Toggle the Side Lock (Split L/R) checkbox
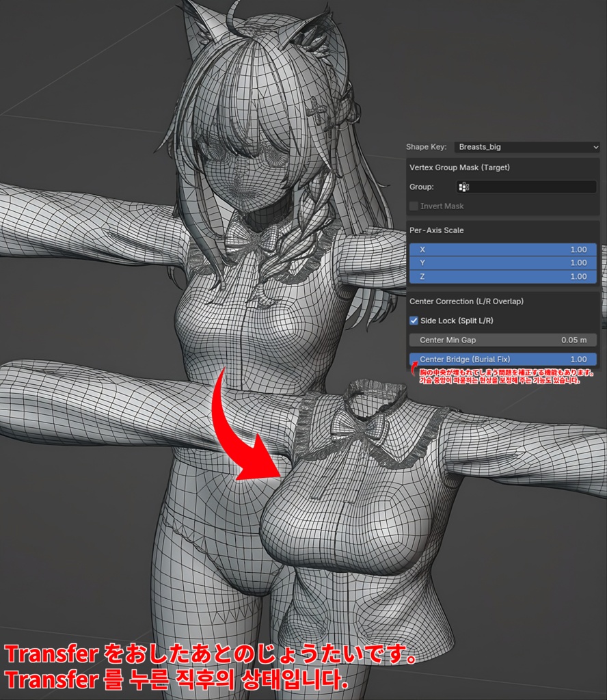The height and width of the screenshot is (700, 607). (414, 321)
